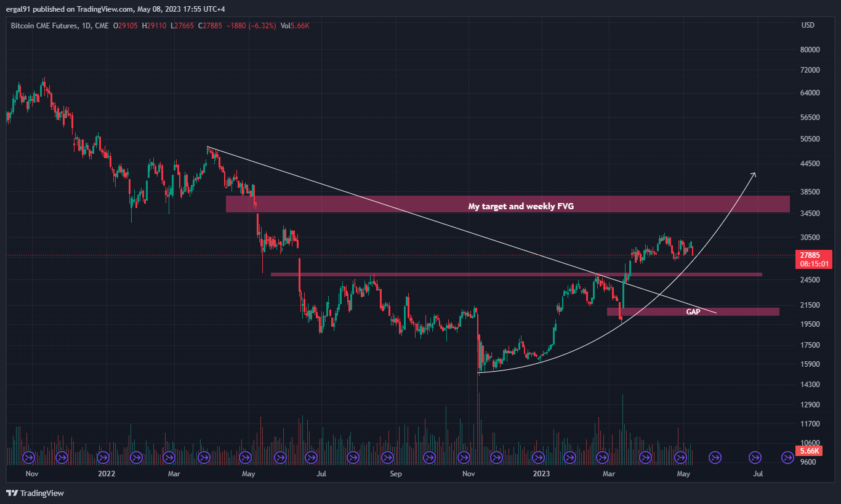
Task: Click the 12900 price axis label
Action: tap(810, 404)
